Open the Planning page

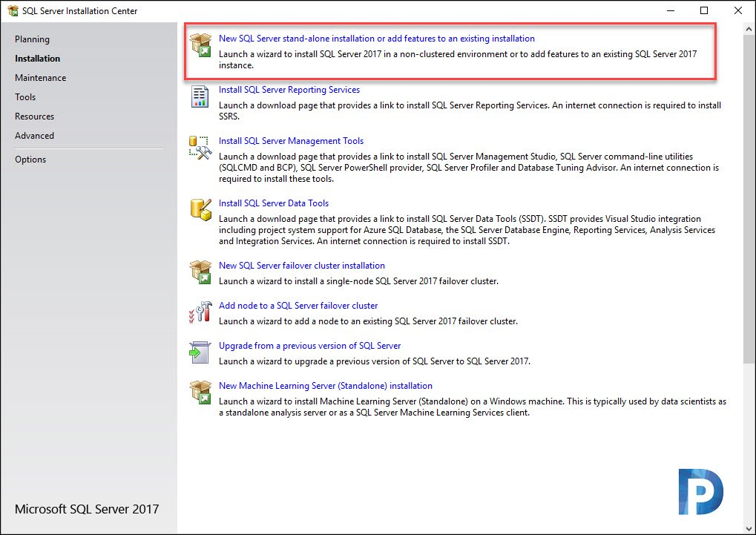point(33,39)
